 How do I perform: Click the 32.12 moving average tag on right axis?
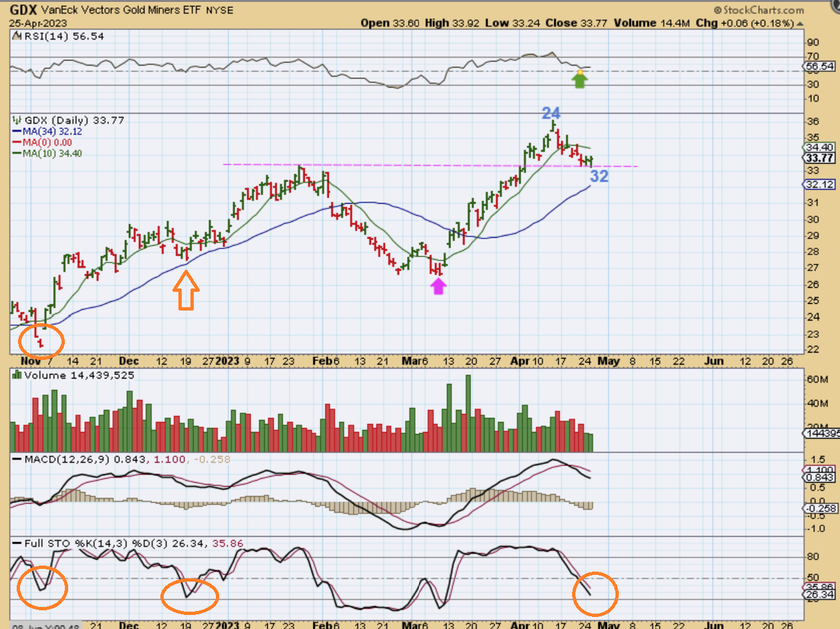pos(819,184)
